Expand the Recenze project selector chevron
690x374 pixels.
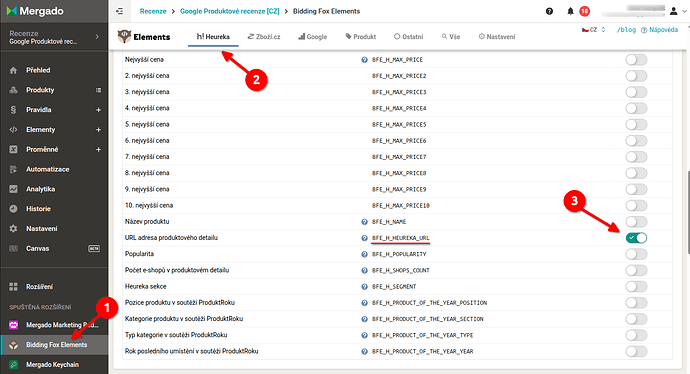(x=97, y=37)
